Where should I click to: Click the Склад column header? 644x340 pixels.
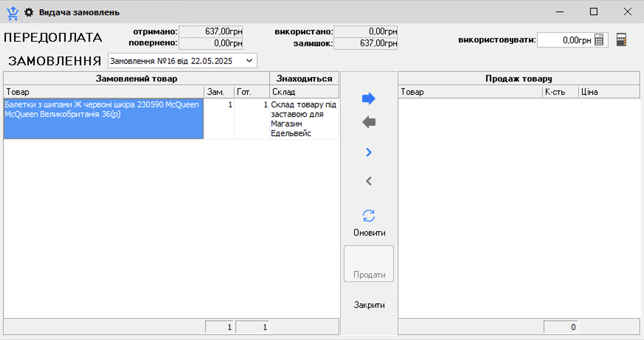(x=304, y=92)
